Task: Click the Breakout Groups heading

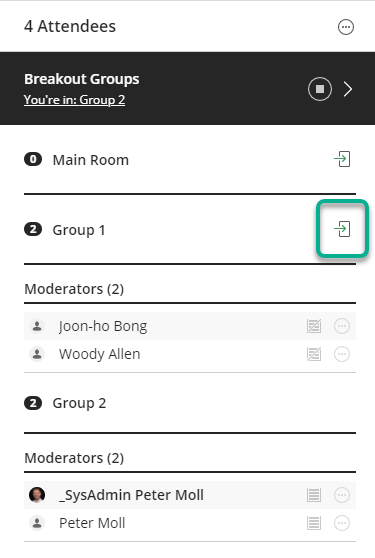Action: click(x=81, y=79)
